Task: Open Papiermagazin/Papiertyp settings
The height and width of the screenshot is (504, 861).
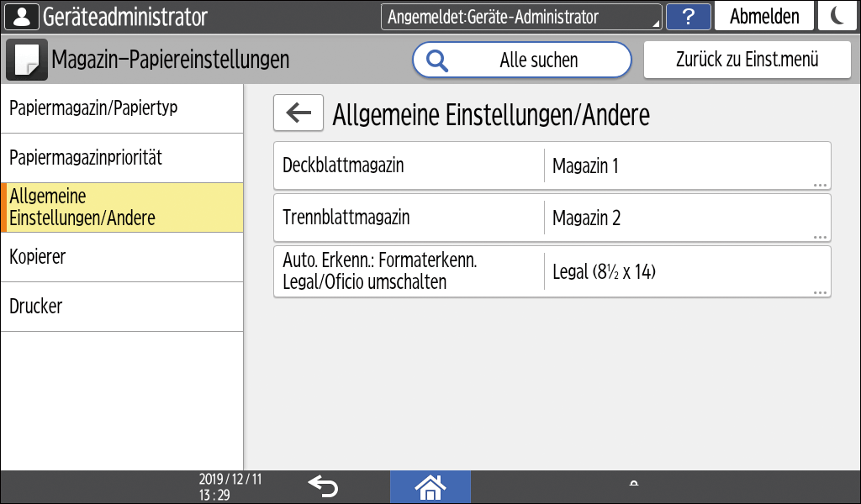Action: pyautogui.click(x=122, y=109)
